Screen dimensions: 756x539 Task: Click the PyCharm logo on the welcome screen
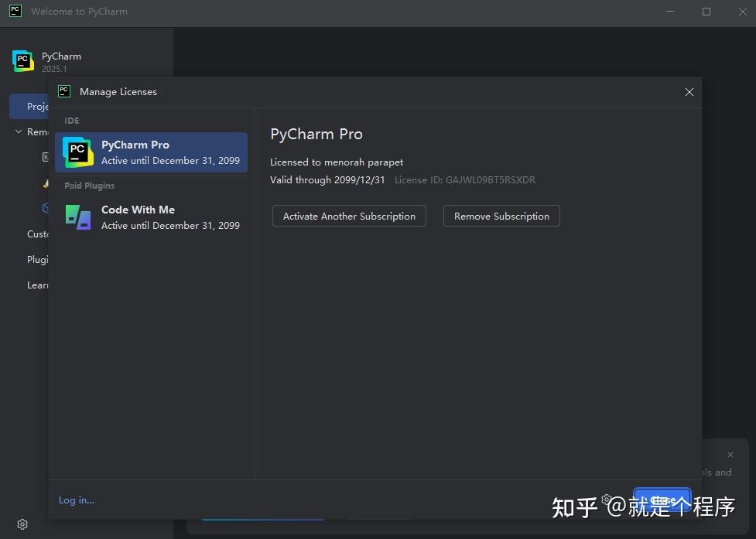click(22, 60)
